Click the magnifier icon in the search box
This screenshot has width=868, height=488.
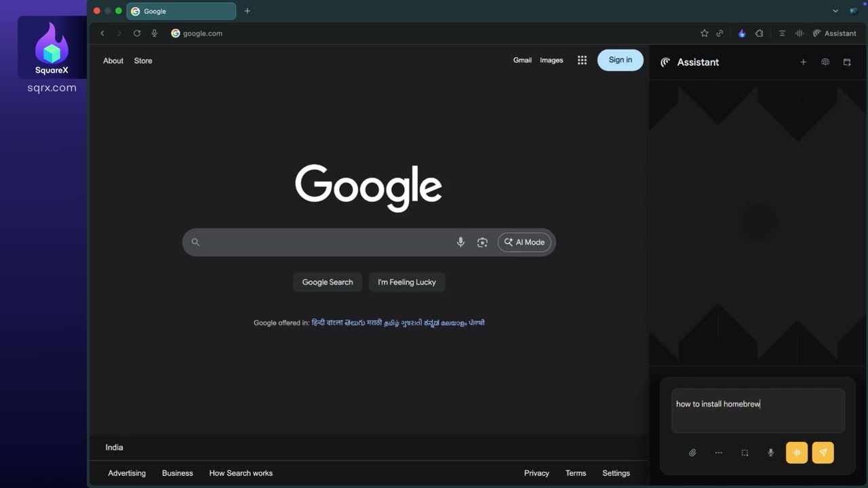pos(195,242)
